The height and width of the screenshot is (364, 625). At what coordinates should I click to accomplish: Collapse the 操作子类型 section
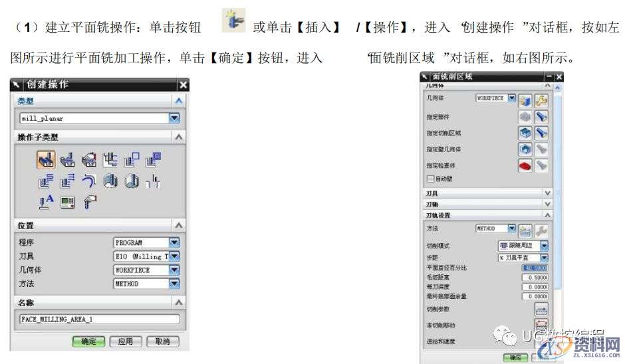pyautogui.click(x=179, y=137)
